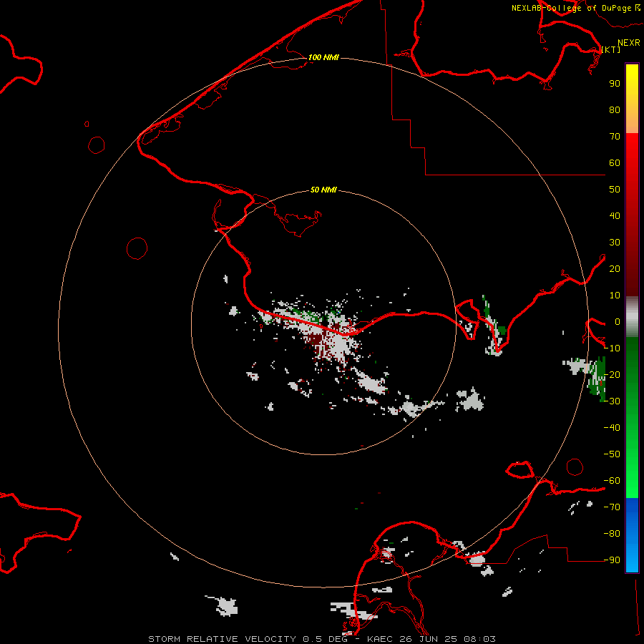Click the blue bottom segment of color scale
This screenshot has width=644, height=644.
[x=632, y=535]
